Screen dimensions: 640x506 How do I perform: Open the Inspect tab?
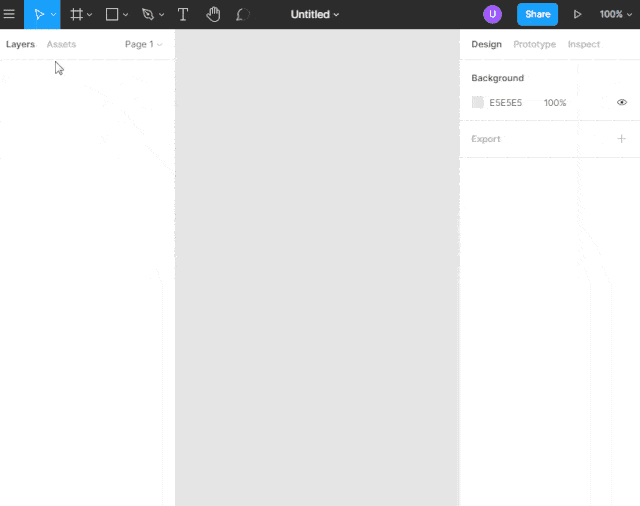click(584, 44)
